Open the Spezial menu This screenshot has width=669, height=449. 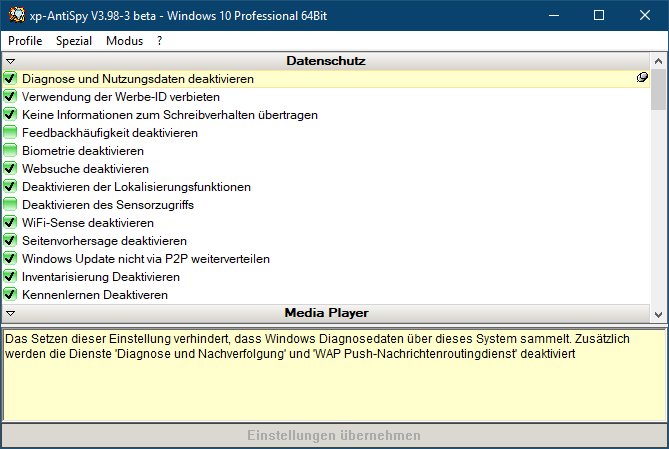[x=74, y=41]
